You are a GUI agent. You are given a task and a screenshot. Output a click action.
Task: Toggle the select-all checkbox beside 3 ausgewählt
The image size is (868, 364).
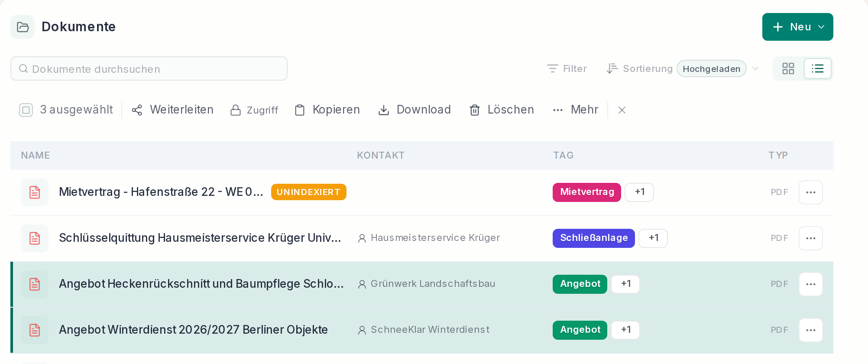[26, 110]
